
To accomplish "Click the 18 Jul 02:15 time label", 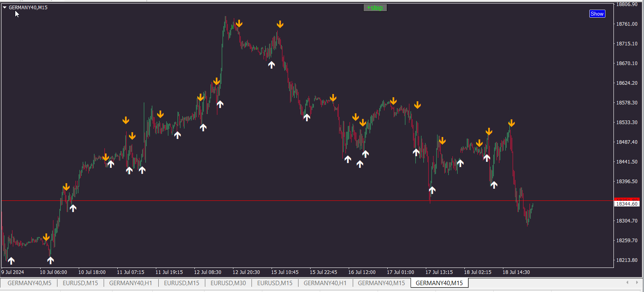I will click(x=478, y=272).
